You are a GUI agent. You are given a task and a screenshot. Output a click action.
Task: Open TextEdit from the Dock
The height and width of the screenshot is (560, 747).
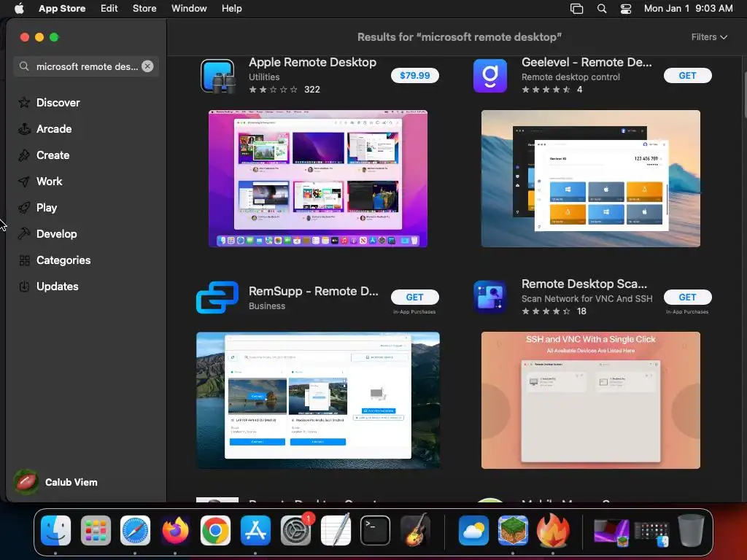coord(336,531)
